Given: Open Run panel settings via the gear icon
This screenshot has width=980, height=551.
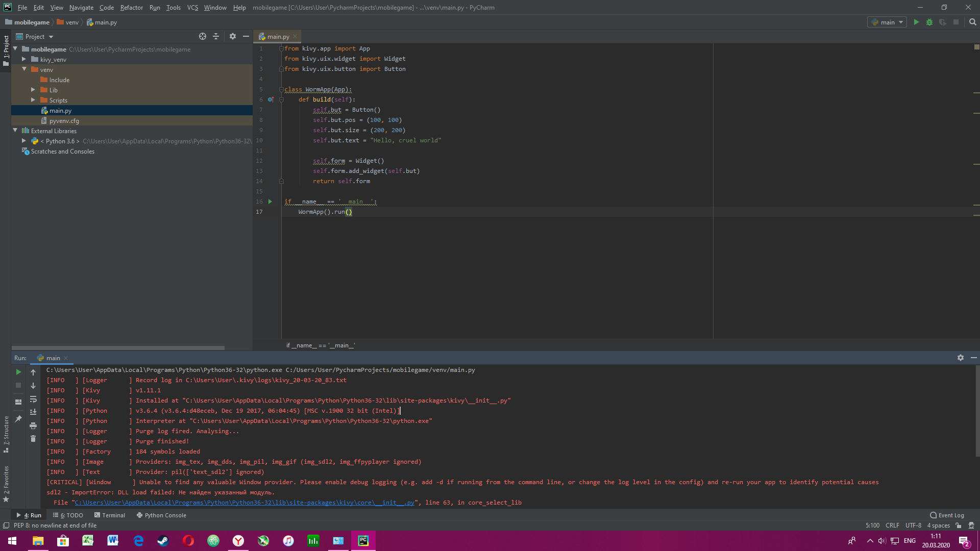Looking at the screenshot, I should tap(961, 358).
